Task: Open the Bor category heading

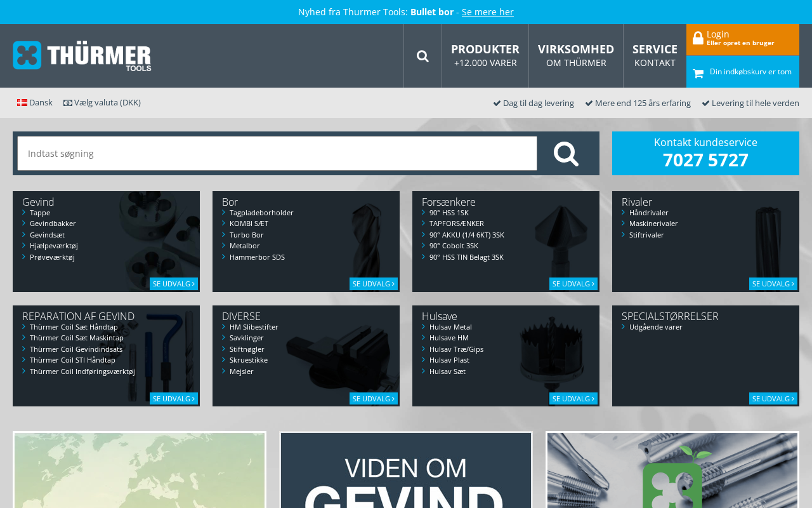Action: pyautogui.click(x=230, y=202)
